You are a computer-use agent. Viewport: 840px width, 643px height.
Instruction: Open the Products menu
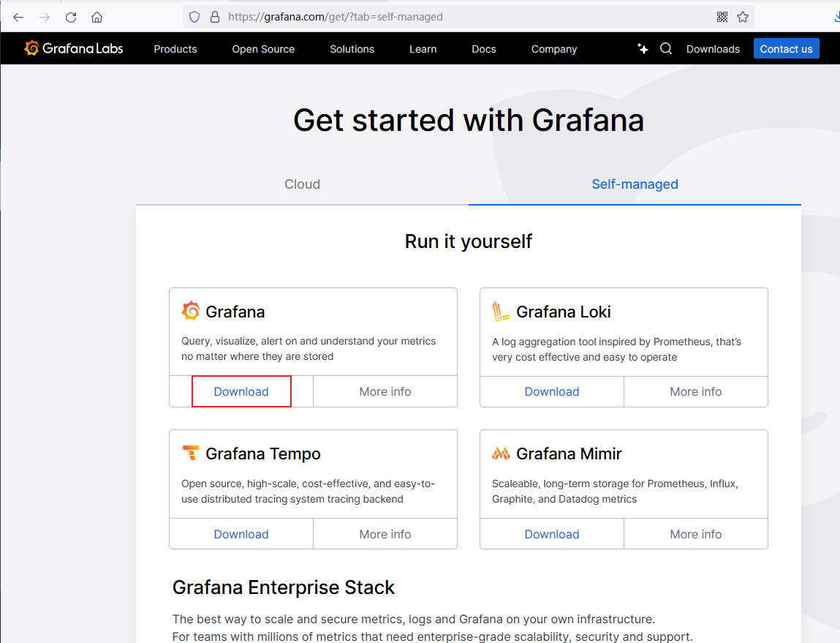[x=175, y=49]
